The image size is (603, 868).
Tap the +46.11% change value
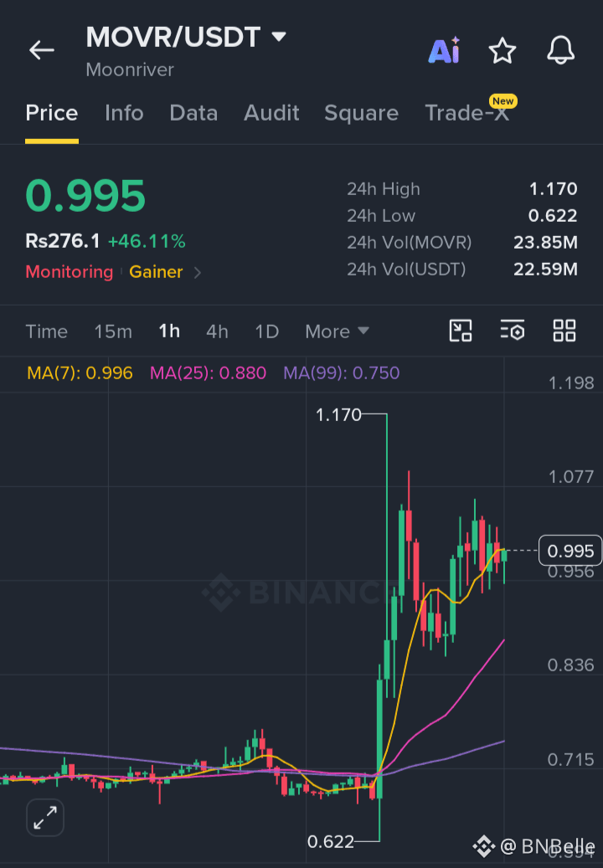[x=147, y=241]
